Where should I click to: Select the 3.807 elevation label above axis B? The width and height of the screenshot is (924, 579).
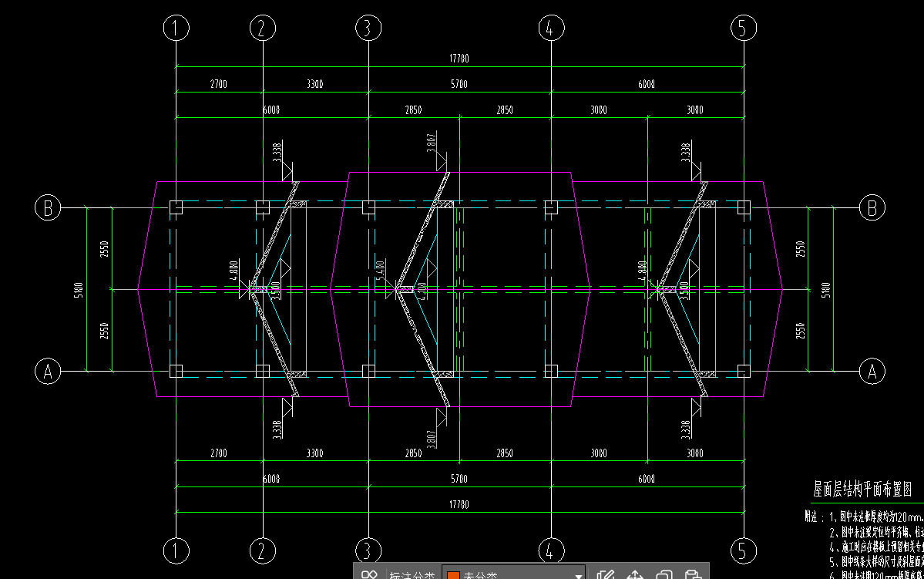pyautogui.click(x=431, y=143)
